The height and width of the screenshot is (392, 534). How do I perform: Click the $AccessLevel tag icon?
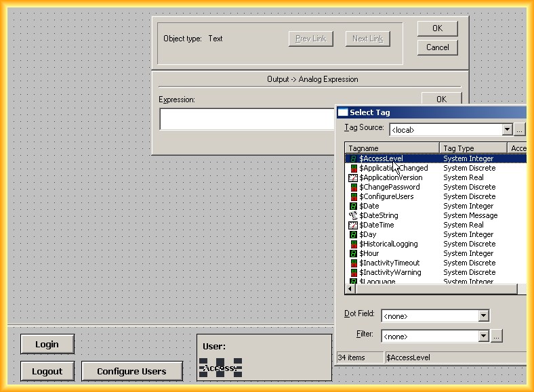click(x=353, y=158)
